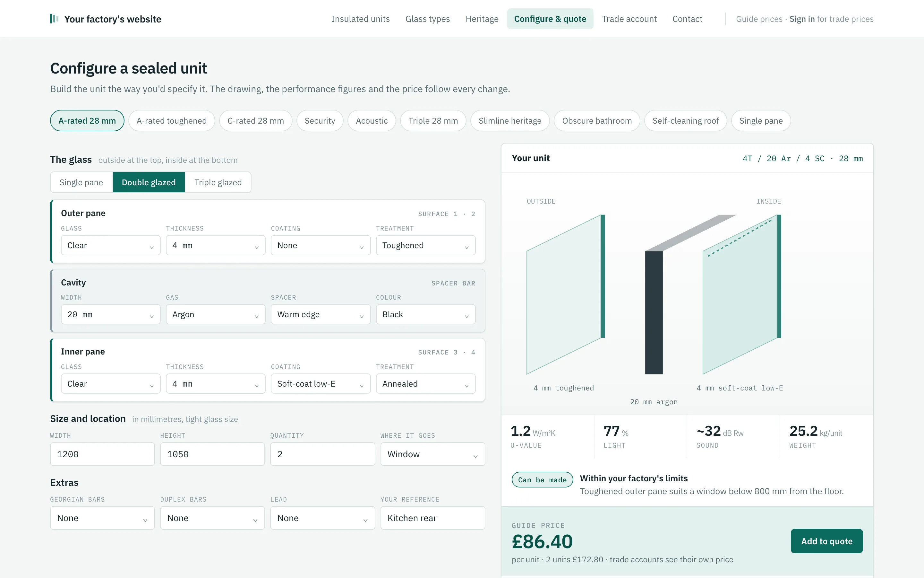Image resolution: width=924 pixels, height=578 pixels.
Task: Open inner pane Treatment dropdown showing Annealed
Action: 426,384
